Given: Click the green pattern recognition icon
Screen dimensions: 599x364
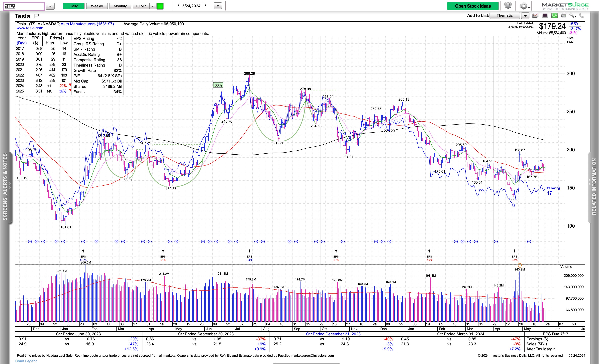Looking at the screenshot, I should tap(554, 15).
